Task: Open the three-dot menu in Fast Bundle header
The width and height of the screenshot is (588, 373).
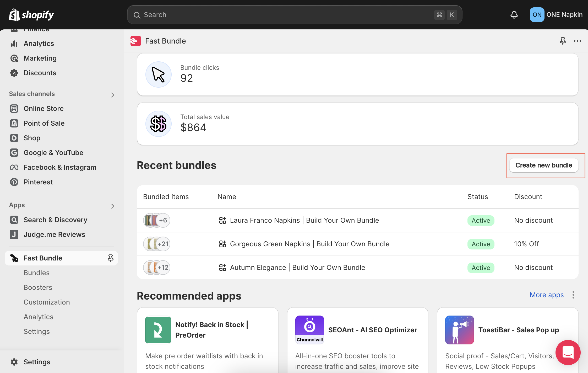Action: (577, 41)
